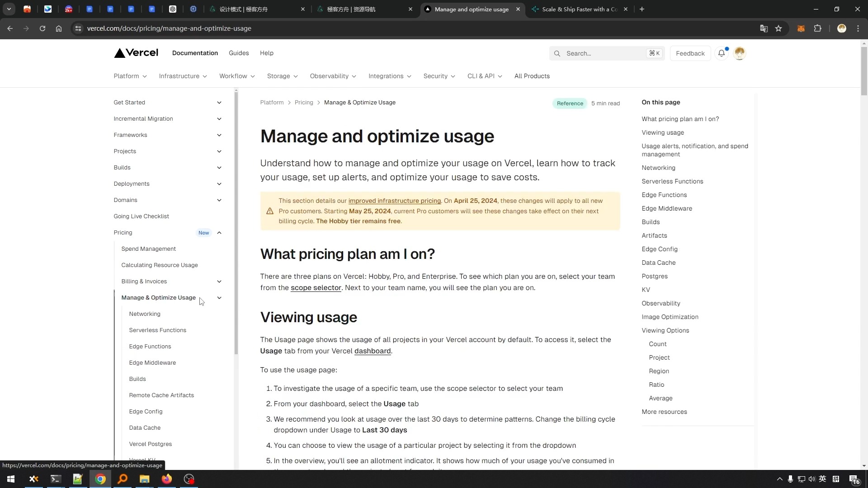Open the Chrome three-dot menu
The image size is (868, 488).
[858, 28]
